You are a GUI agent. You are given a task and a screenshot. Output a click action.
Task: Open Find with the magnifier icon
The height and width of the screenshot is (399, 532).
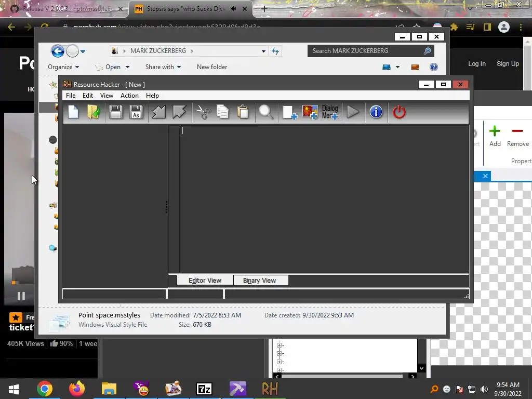[x=265, y=112]
